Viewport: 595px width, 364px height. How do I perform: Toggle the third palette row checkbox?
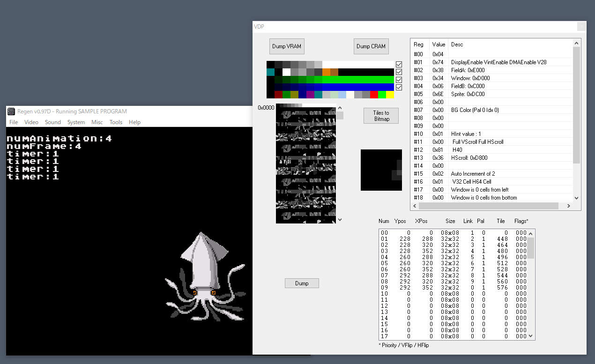[x=399, y=80]
